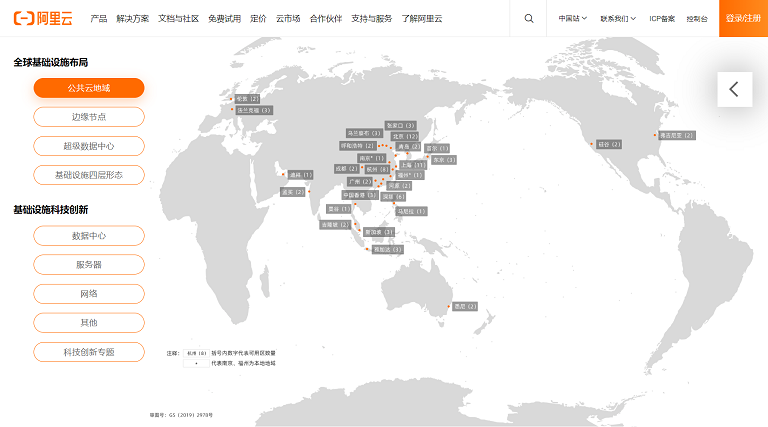768x427 pixels.
Task: Select the 边缘节点 button
Action: [89, 117]
